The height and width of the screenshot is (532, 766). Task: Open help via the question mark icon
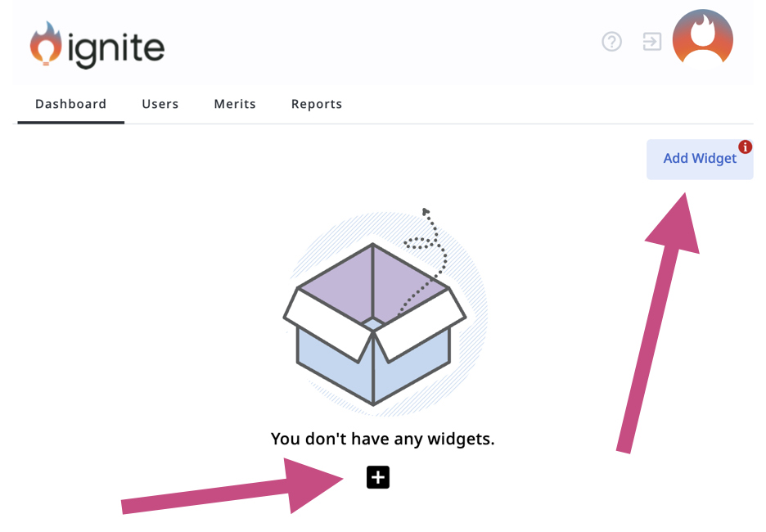click(611, 42)
